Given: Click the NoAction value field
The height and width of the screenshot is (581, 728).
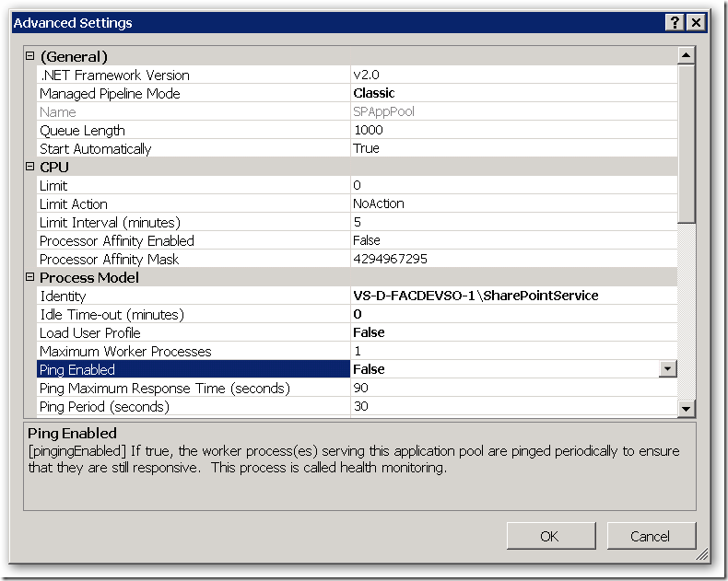Looking at the screenshot, I should [514, 203].
